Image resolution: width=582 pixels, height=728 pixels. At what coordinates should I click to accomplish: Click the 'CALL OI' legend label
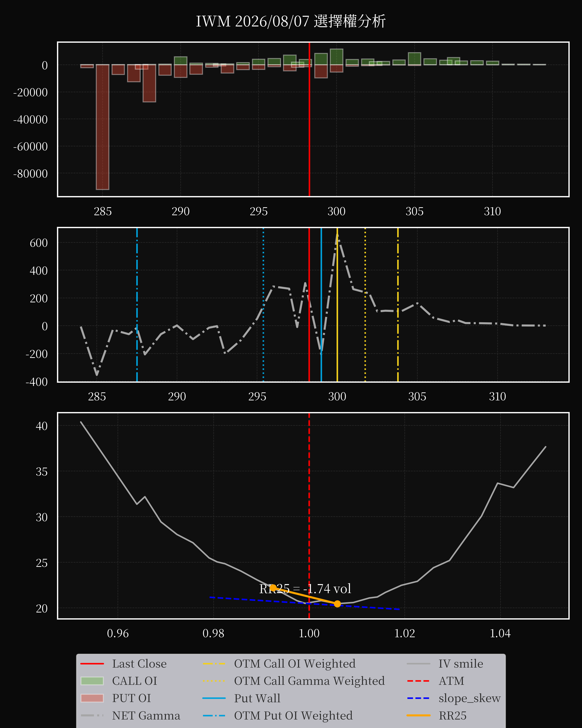[135, 681]
